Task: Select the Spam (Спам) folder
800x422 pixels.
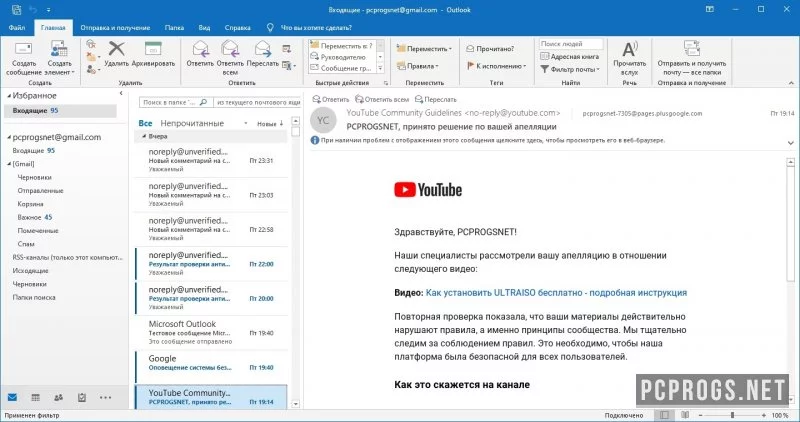Action: pos(26,244)
